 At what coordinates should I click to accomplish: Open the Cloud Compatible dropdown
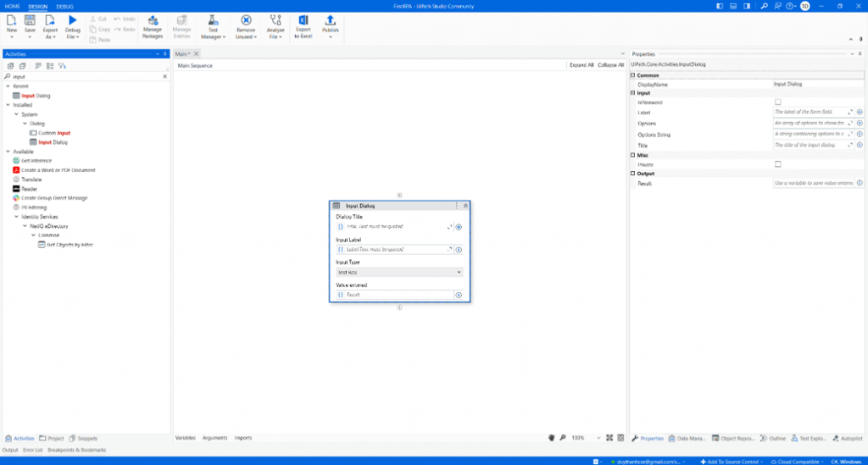point(797,462)
